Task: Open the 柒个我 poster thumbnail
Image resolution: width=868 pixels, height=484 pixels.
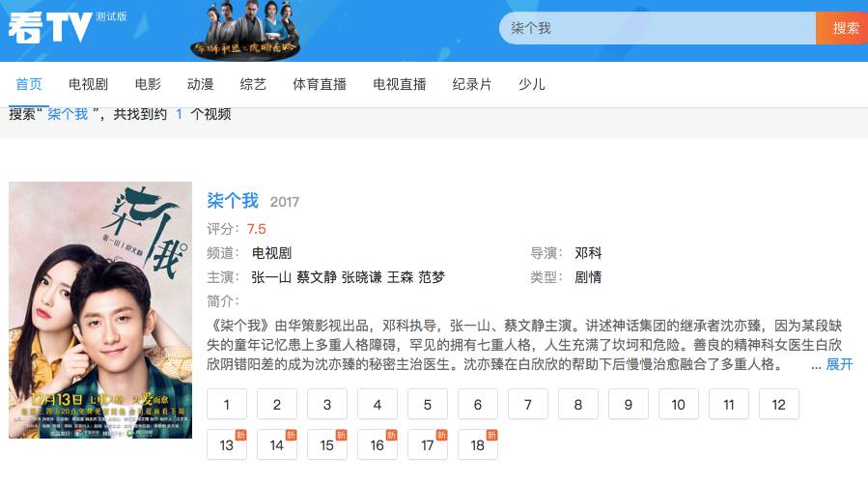Action: [x=100, y=309]
